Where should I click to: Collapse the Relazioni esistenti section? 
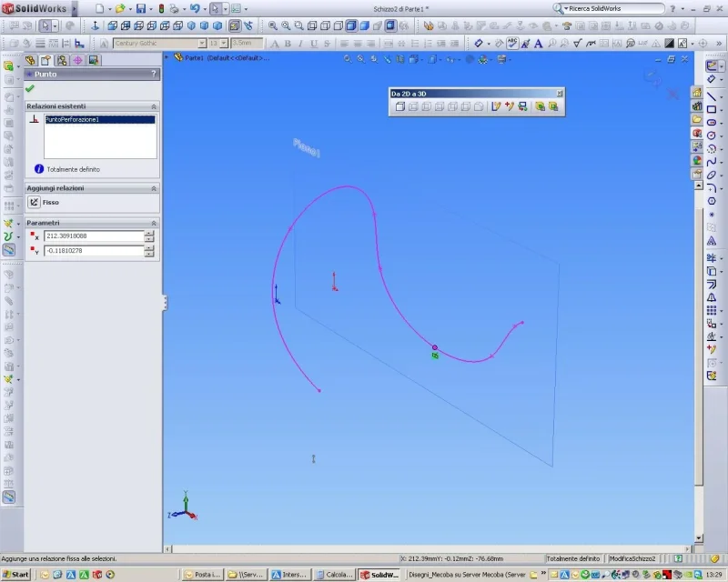(x=154, y=106)
